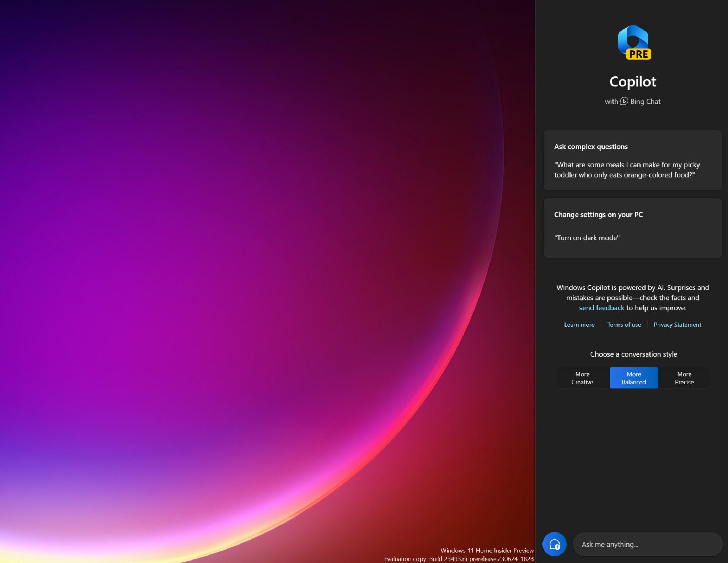The image size is (728, 563).
Task: Open the Privacy Statement link
Action: (677, 324)
